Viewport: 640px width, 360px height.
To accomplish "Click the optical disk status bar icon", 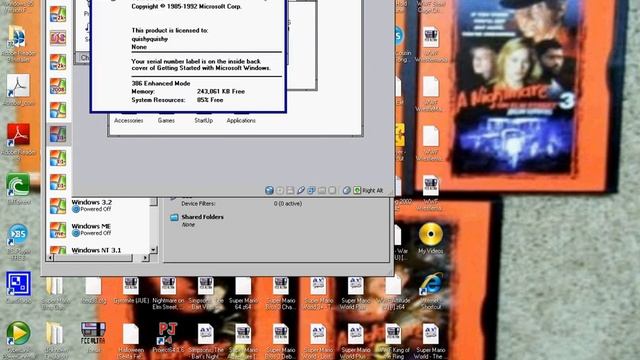I will 280,191.
